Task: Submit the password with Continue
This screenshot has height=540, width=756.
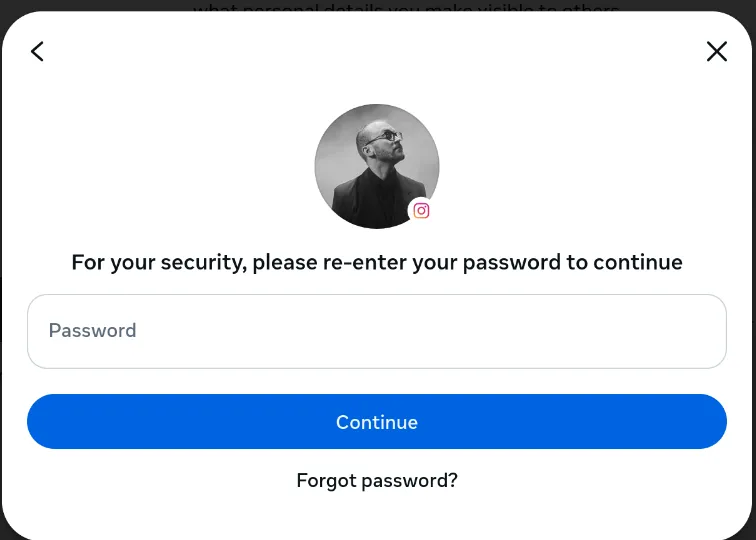Action: tap(377, 421)
